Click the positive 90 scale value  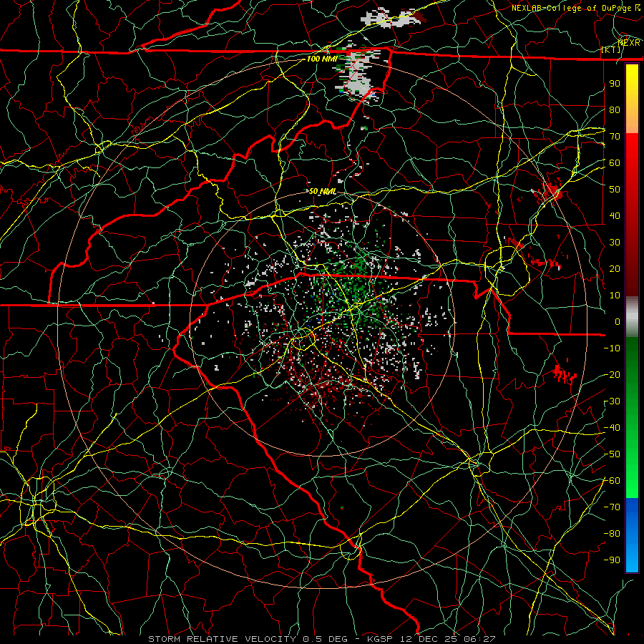coord(615,84)
